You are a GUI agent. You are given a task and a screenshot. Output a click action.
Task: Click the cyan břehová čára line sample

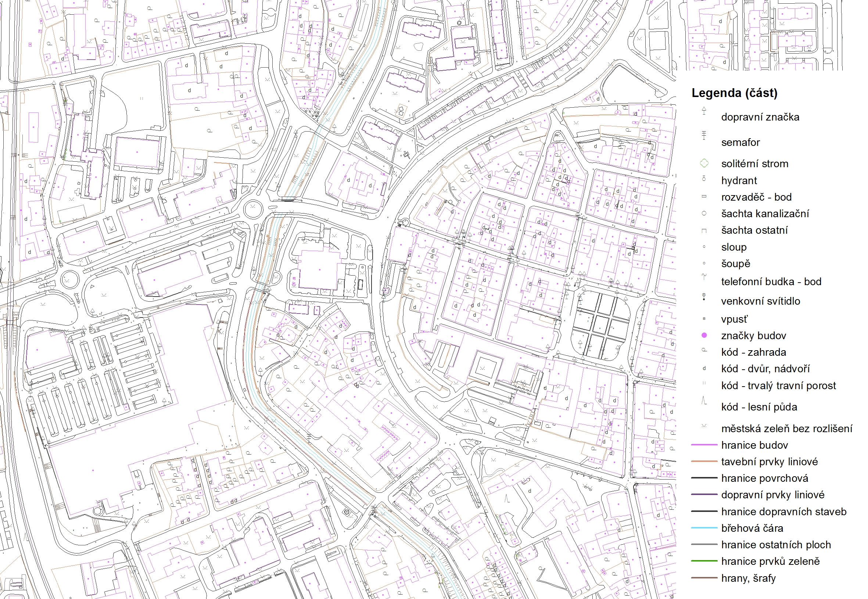tap(704, 528)
